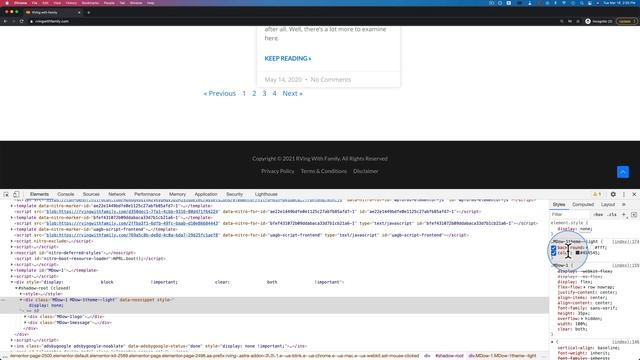Select the Elements tab
The height and width of the screenshot is (360, 640).
click(39, 194)
